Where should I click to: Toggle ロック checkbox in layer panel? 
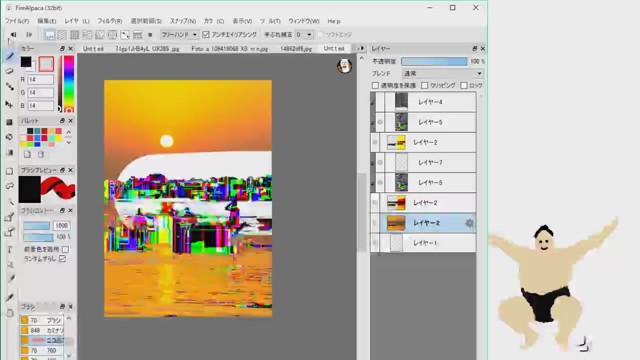464,85
